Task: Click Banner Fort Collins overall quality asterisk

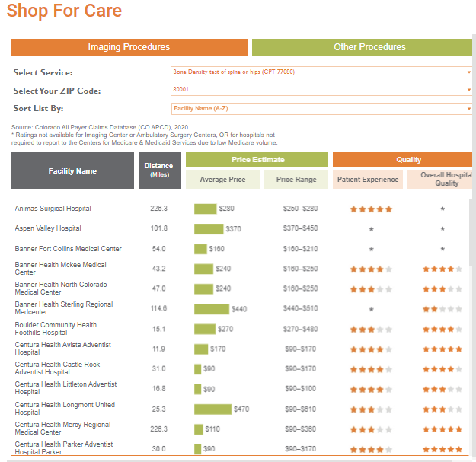Action: coord(442,249)
